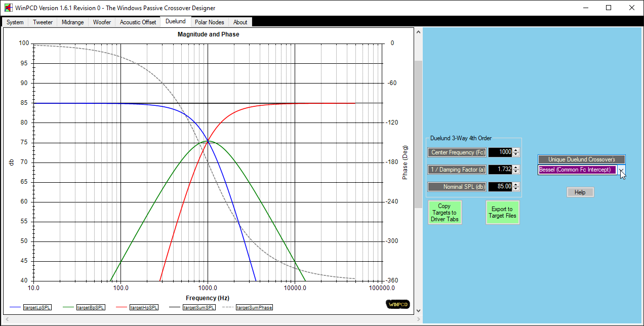
Task: Increase Nominal SPL with up spinner
Action: [x=516, y=185]
